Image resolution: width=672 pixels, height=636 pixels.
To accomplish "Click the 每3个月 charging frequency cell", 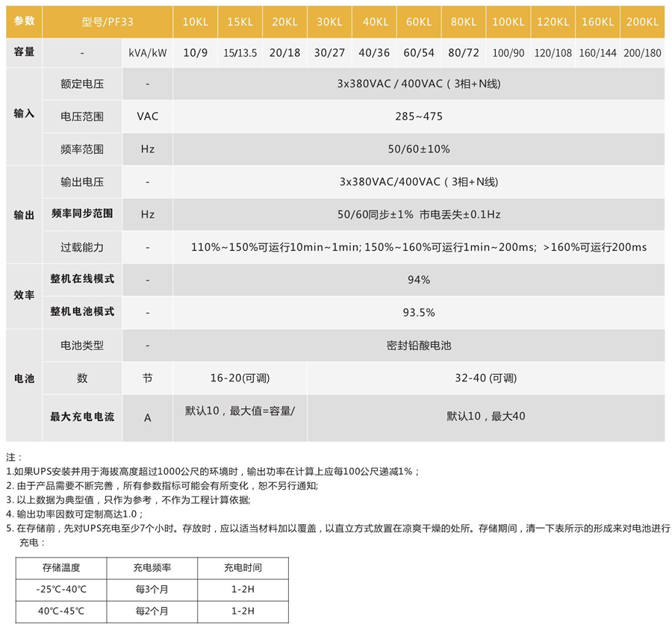I will [152, 590].
